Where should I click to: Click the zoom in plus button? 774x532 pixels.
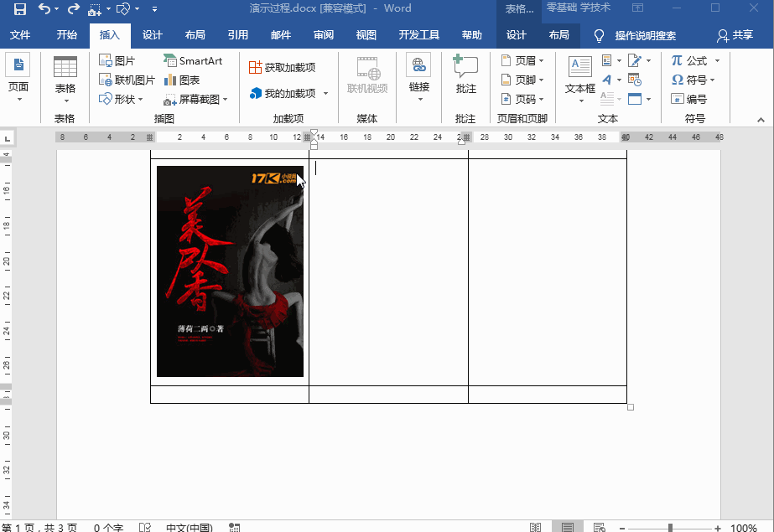[718, 528]
